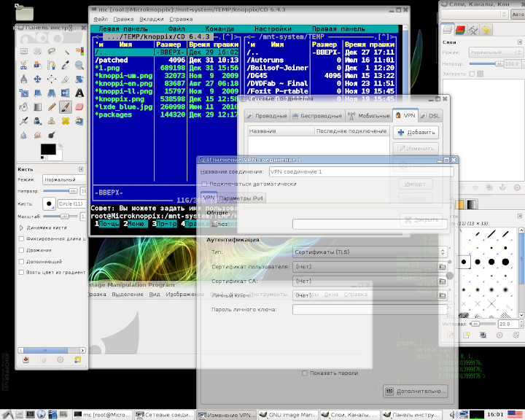Toggle Подключаться автоматически checkbox
Image resolution: width=525 pixels, height=420 pixels.
click(204, 184)
